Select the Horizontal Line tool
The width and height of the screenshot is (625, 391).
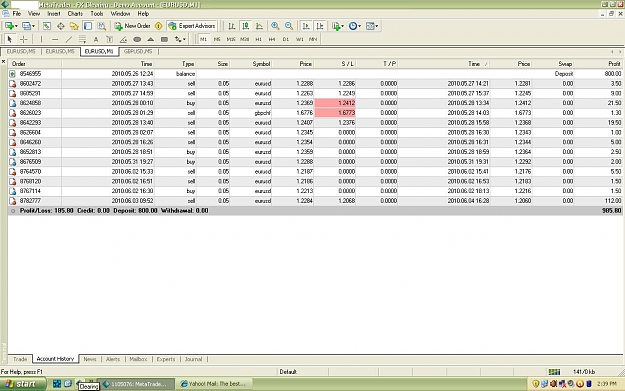55,39
